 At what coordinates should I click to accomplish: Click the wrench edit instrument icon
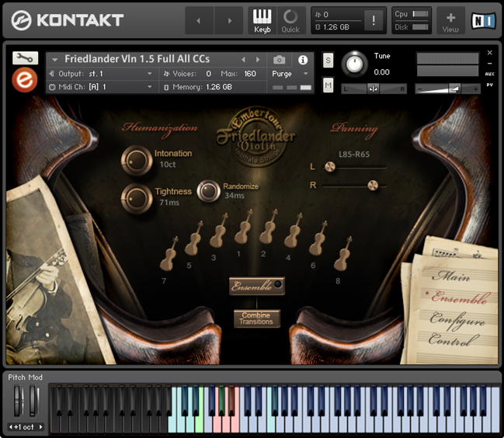[25, 58]
